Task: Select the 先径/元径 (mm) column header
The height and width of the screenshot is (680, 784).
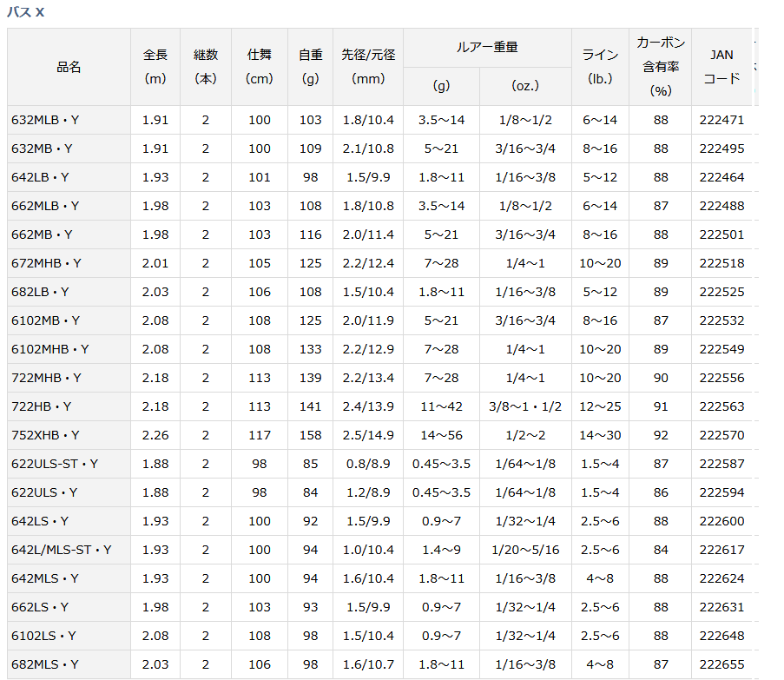Action: coord(368,67)
